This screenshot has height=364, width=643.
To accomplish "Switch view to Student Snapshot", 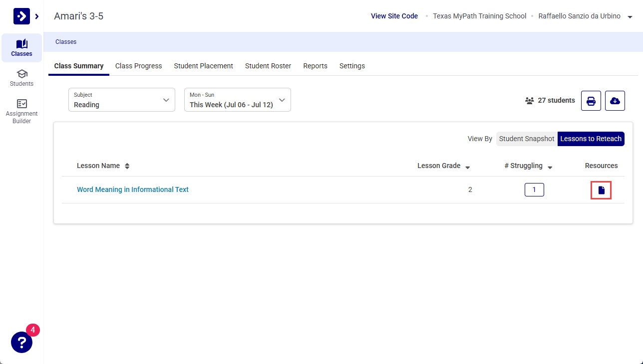I will pyautogui.click(x=527, y=139).
